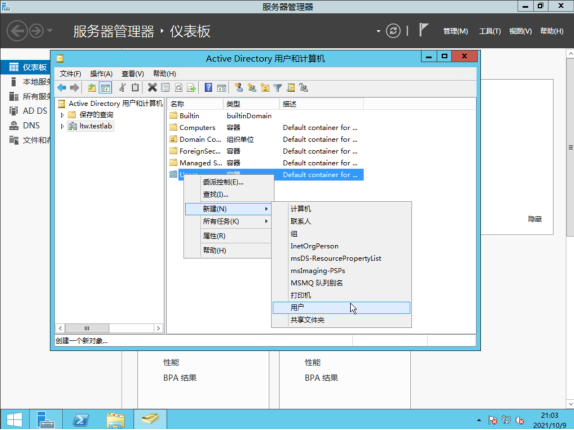Click the notifications flag in Server Manager
574x430 pixels.
point(423,30)
